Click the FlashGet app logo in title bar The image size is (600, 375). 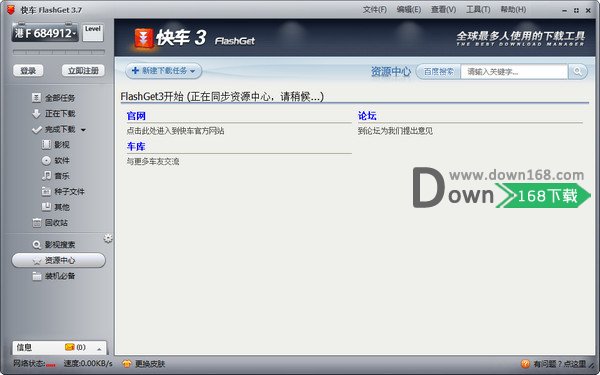pos(11,10)
